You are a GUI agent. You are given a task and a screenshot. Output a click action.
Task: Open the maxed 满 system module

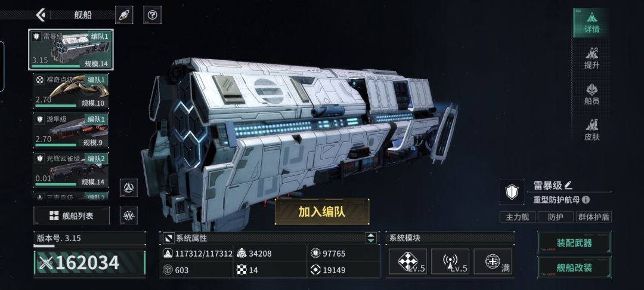[493, 261]
